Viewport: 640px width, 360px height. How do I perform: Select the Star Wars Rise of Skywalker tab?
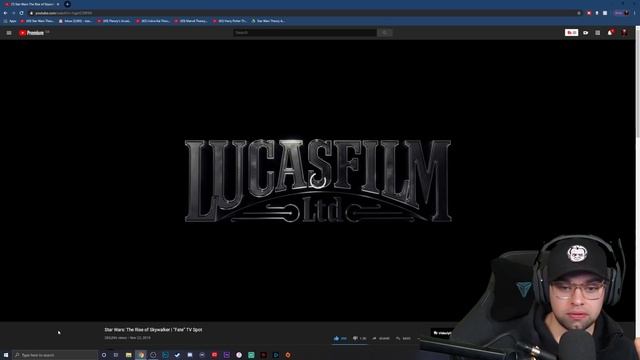(31, 4)
